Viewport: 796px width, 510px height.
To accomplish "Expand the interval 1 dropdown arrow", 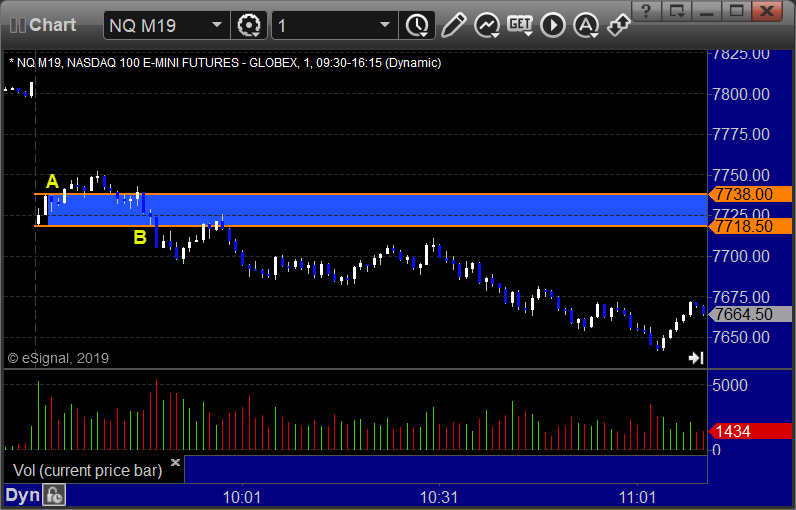I will 385,25.
